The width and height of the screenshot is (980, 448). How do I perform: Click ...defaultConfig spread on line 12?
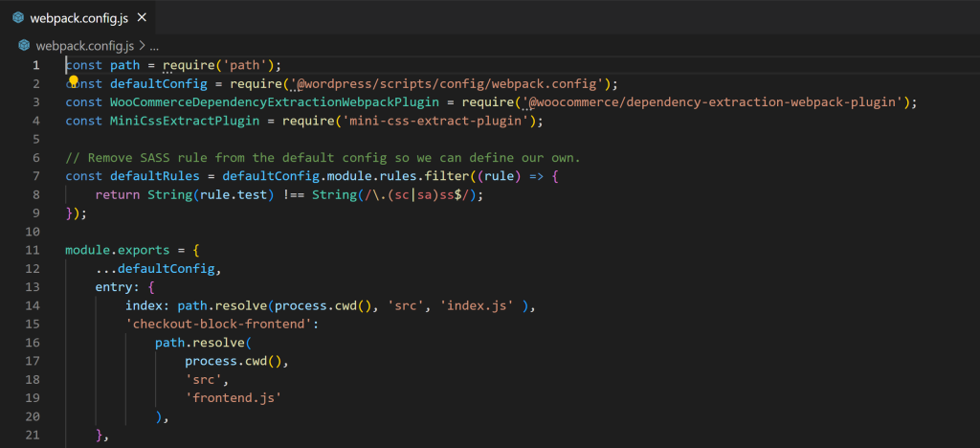click(x=155, y=269)
